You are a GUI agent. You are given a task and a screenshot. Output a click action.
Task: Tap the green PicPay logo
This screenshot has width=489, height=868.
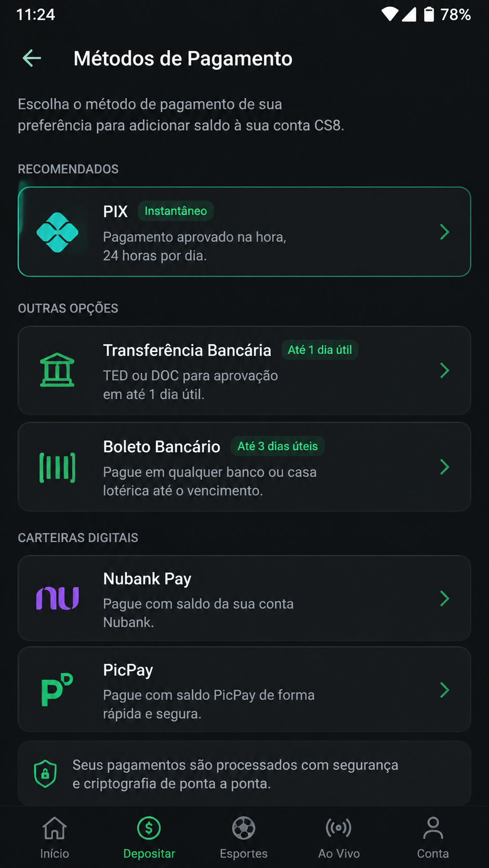pos(57,689)
